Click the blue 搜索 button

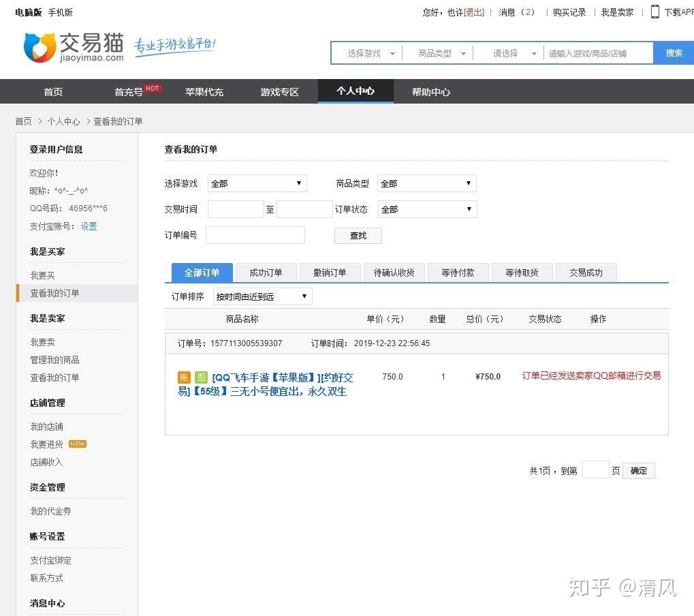click(x=674, y=53)
